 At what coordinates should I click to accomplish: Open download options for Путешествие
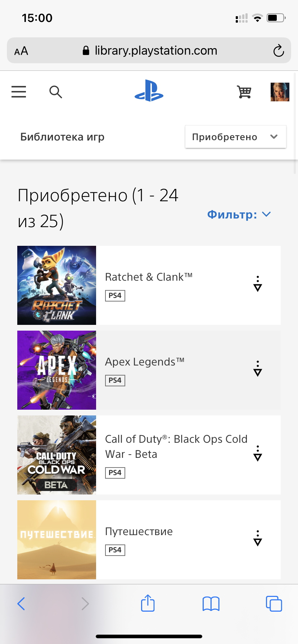coord(258,538)
